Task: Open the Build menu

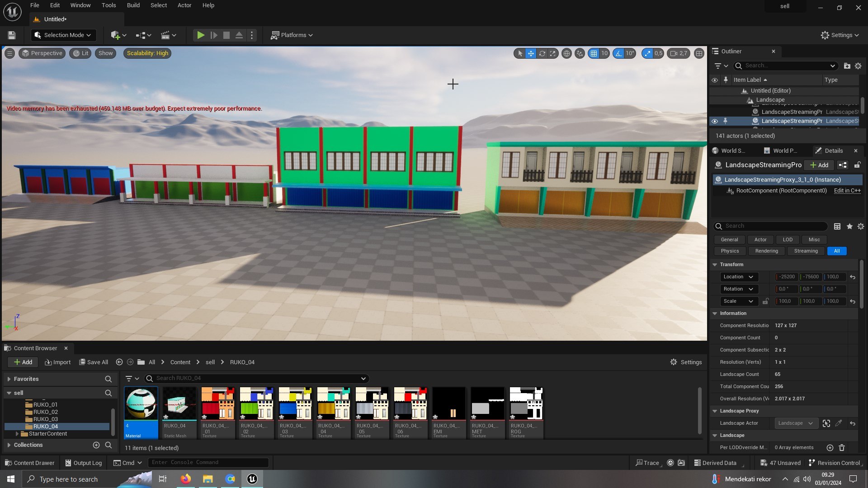Action: (x=133, y=5)
